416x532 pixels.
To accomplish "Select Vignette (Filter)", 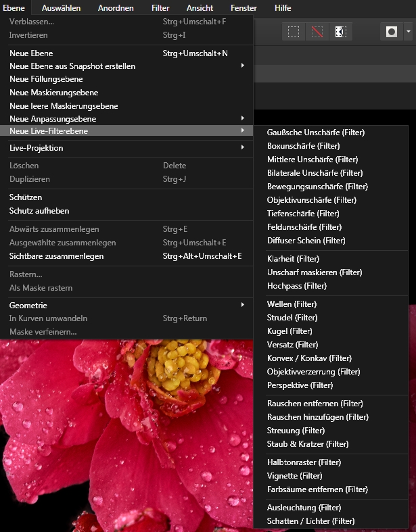I will click(331, 476).
